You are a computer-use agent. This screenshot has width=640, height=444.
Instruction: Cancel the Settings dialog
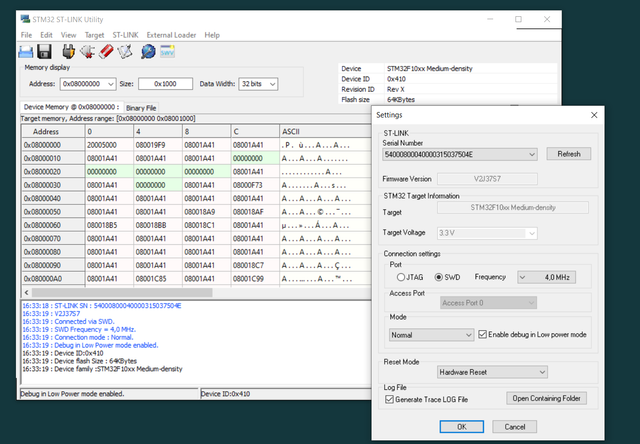click(514, 427)
